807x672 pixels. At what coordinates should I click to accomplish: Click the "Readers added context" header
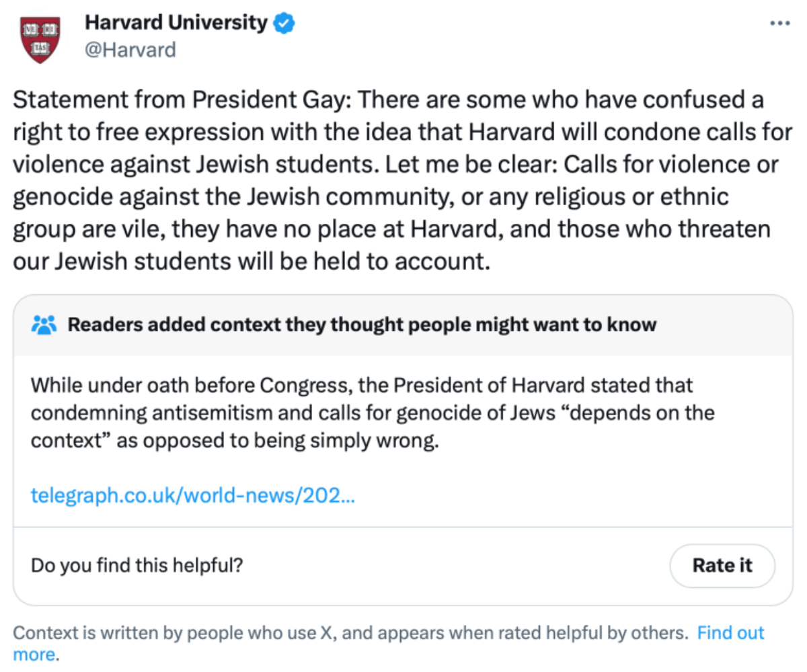click(362, 325)
